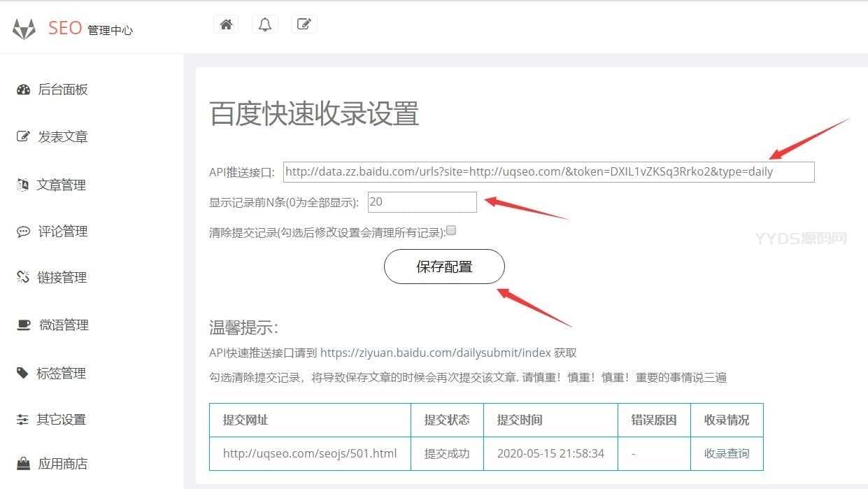Click the edit pencil icon in top bar
The image size is (868, 489).
pos(304,24)
